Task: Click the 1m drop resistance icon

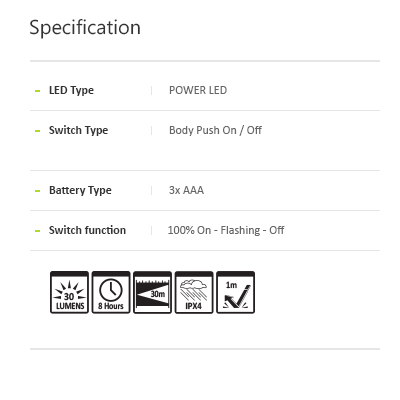Action: pos(236,292)
